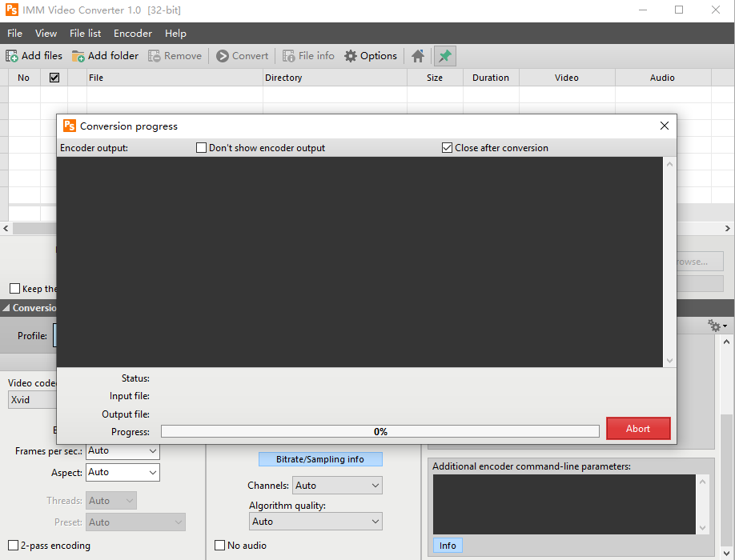The height and width of the screenshot is (560, 735).
Task: Click settings panel scrollbar up arrow
Action: (x=726, y=342)
